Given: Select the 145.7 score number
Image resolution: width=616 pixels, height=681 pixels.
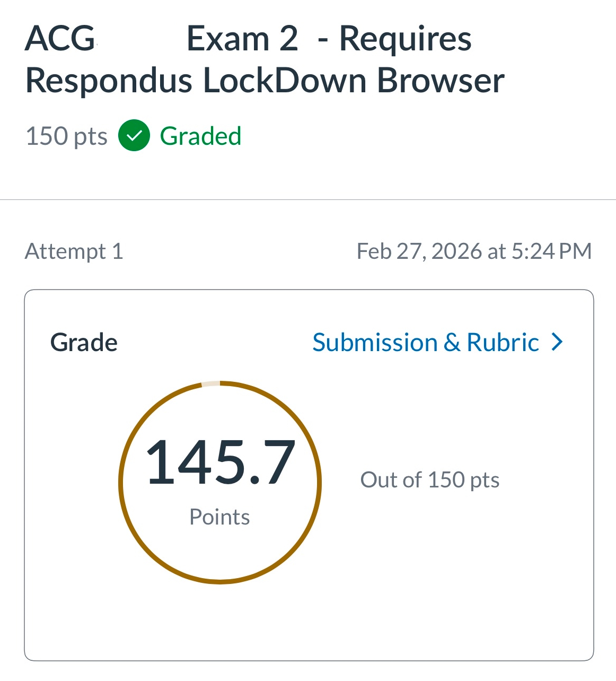Looking at the screenshot, I should (x=220, y=462).
